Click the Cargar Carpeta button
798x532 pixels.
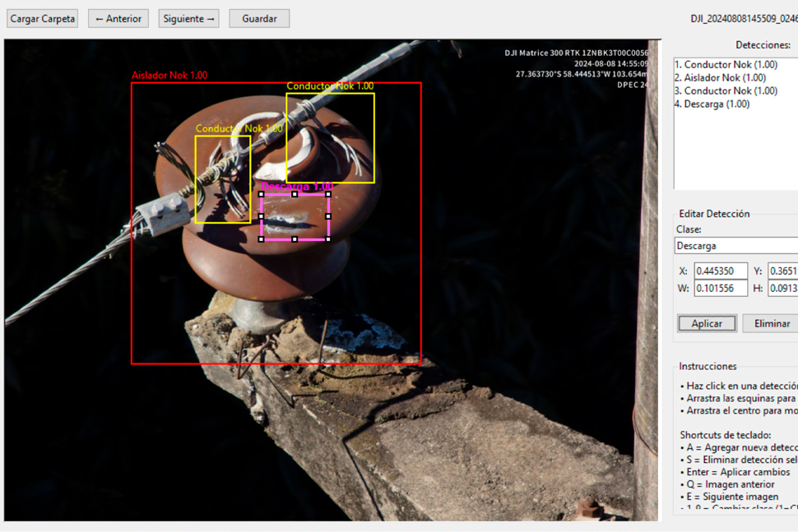[x=42, y=19]
